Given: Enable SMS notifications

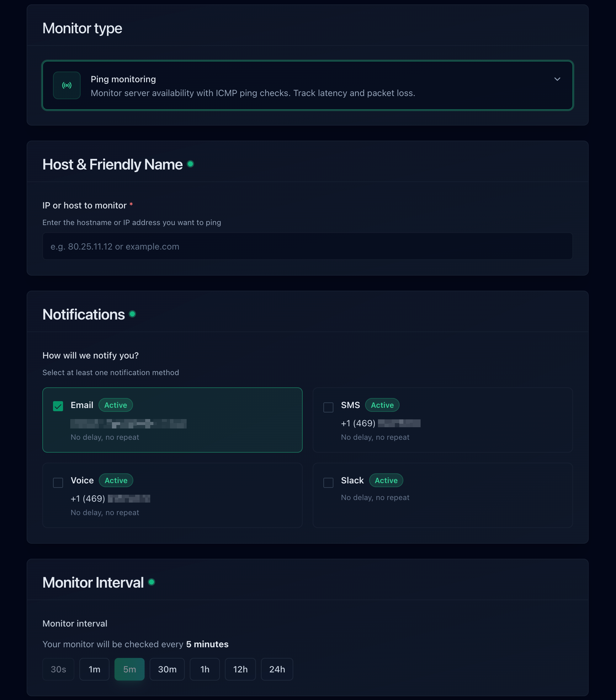Looking at the screenshot, I should click(x=328, y=407).
